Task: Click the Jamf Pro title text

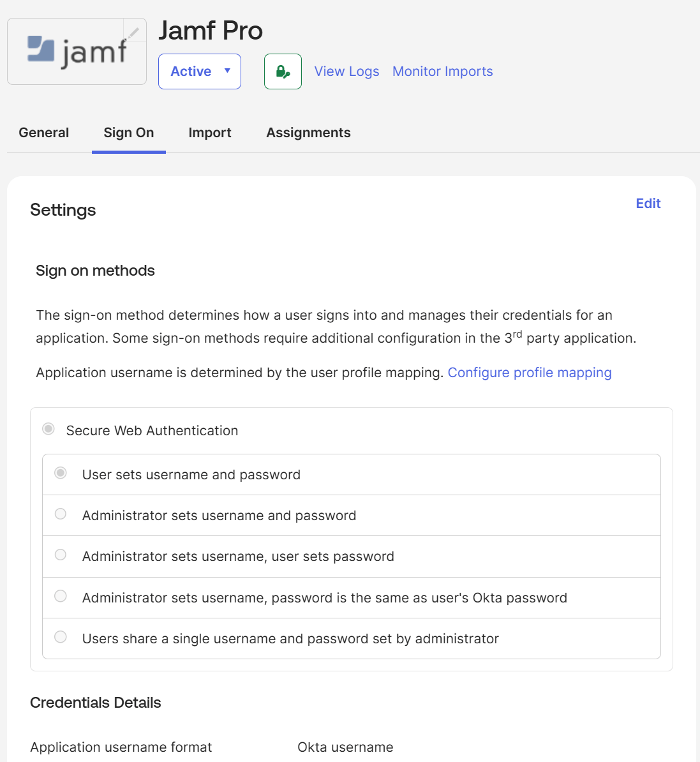Action: [211, 31]
